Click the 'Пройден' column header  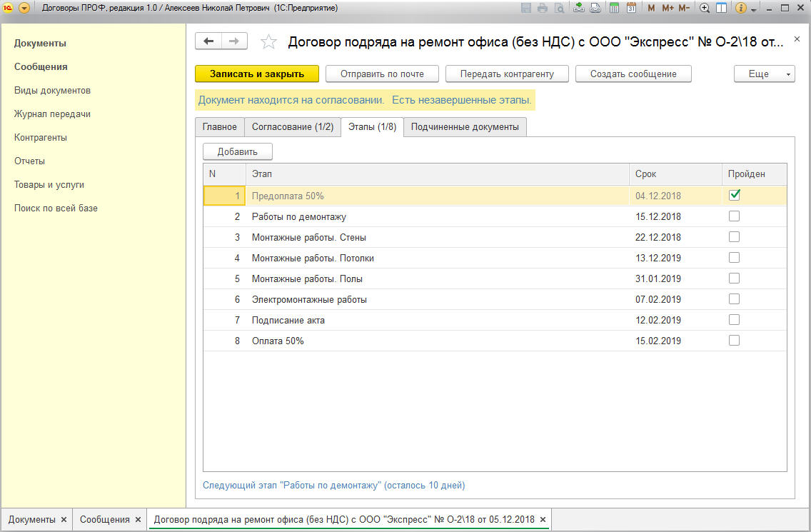[754, 174]
